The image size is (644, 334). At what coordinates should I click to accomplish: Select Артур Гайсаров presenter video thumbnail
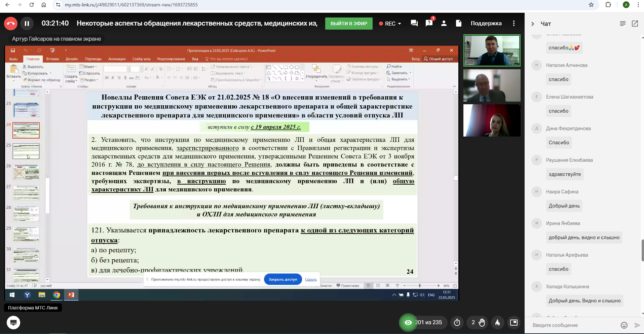click(x=492, y=50)
